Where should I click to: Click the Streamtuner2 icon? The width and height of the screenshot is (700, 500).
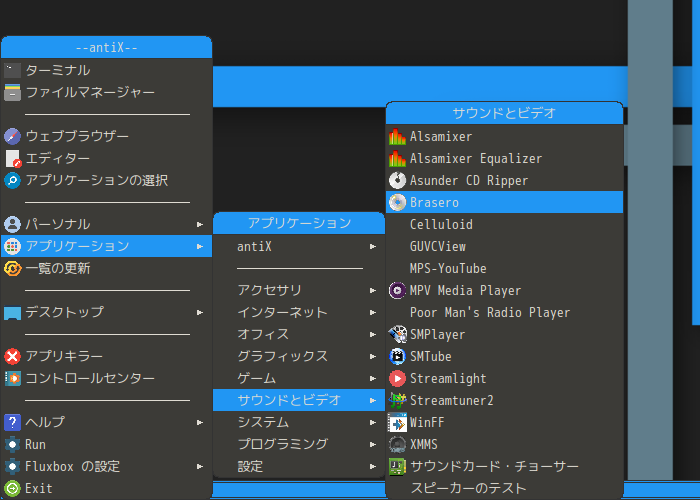(x=397, y=400)
